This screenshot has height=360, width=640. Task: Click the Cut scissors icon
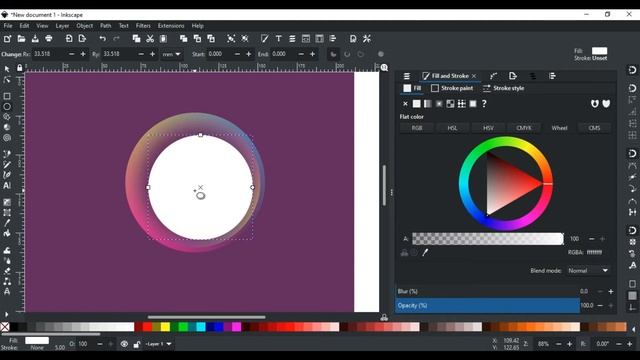point(150,39)
